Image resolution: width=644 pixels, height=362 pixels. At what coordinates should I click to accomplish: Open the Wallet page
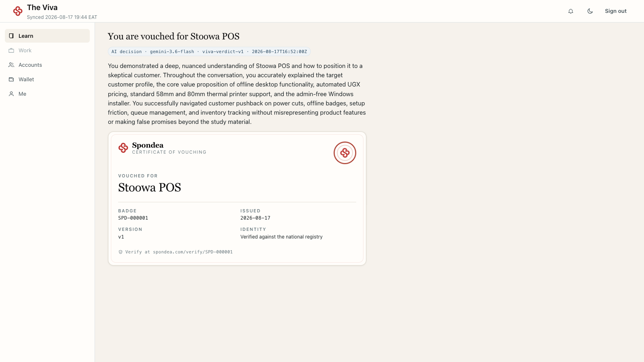[x=47, y=79]
